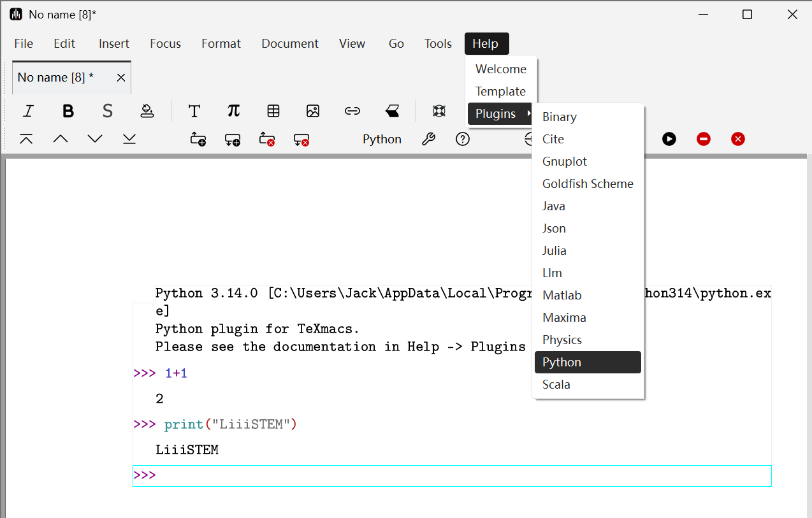The height and width of the screenshot is (518, 812).
Task: Click the wrench session settings icon
Action: click(x=429, y=139)
